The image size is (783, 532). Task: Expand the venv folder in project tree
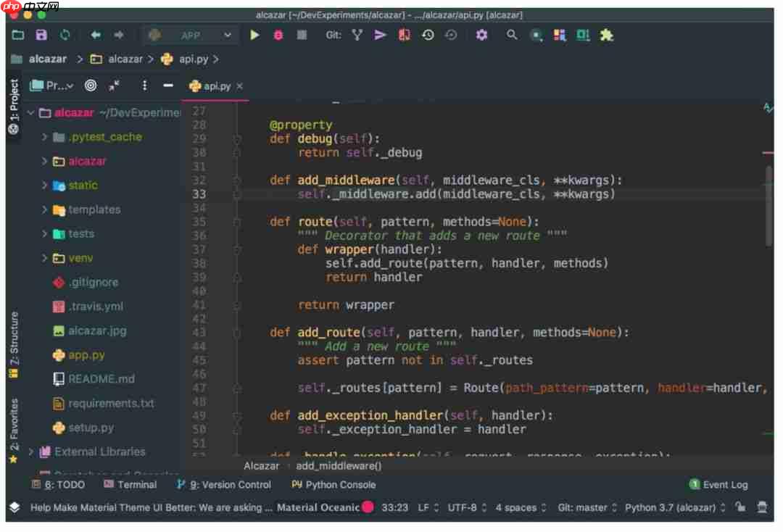(45, 257)
